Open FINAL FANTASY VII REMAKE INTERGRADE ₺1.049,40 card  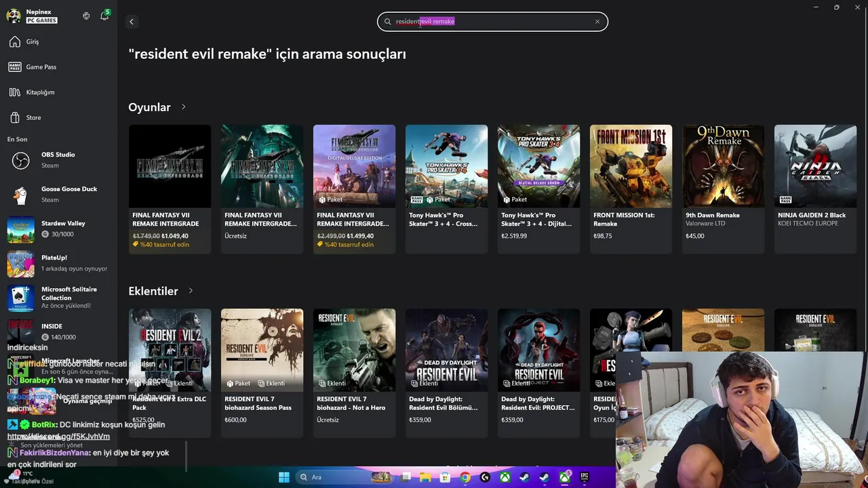(x=170, y=189)
